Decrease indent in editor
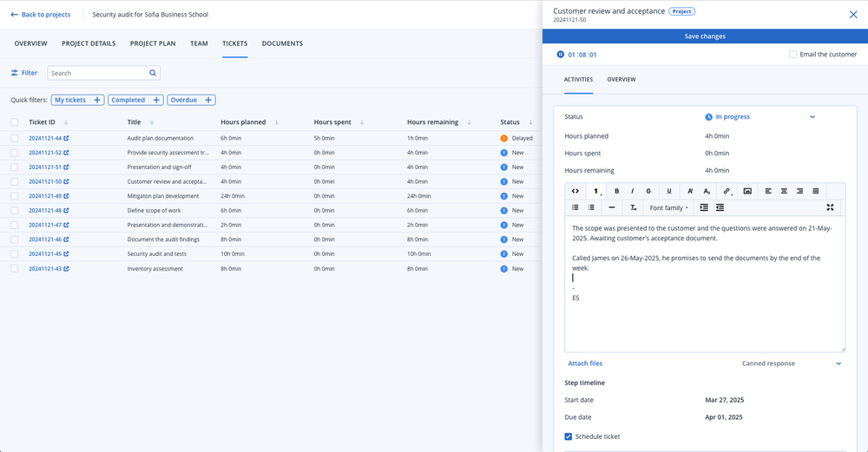Image resolution: width=868 pixels, height=452 pixels. [720, 207]
